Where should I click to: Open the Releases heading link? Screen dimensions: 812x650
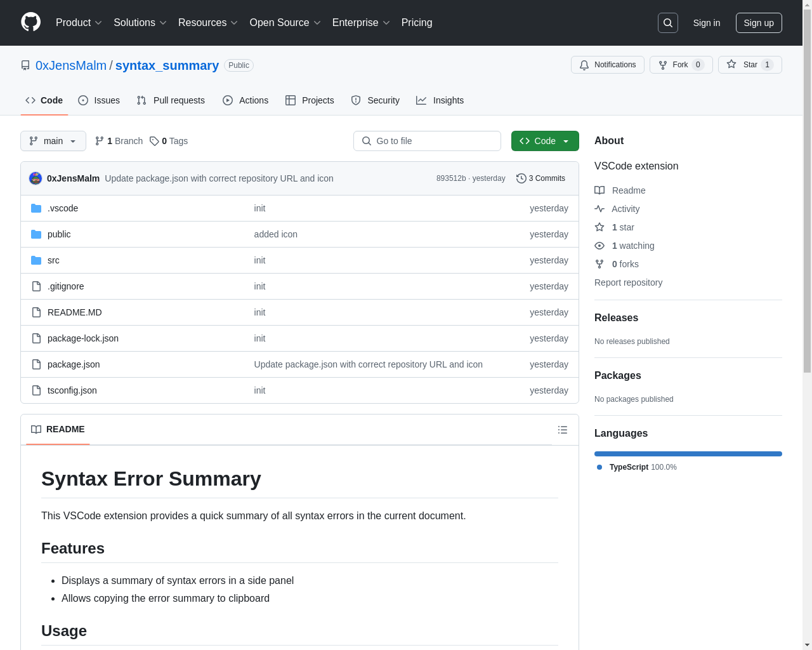coord(616,318)
